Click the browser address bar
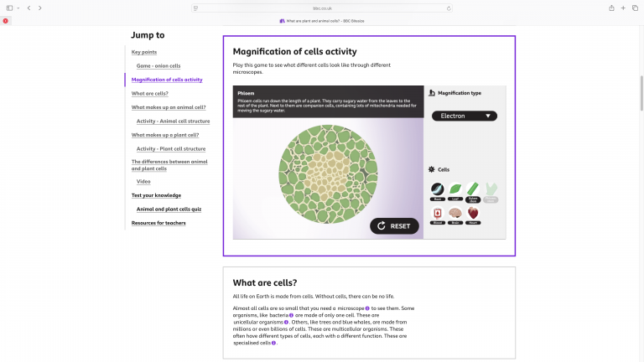644x362 pixels. (322, 8)
